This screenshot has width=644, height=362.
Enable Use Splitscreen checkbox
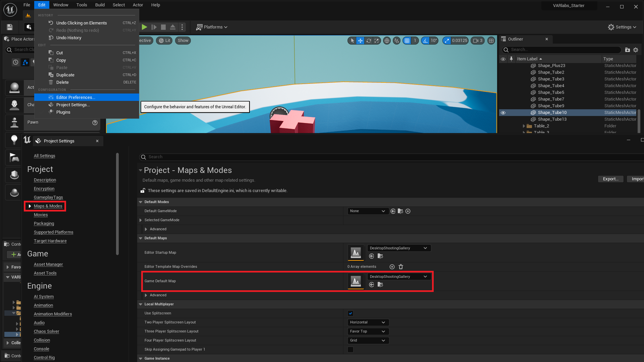click(x=350, y=313)
